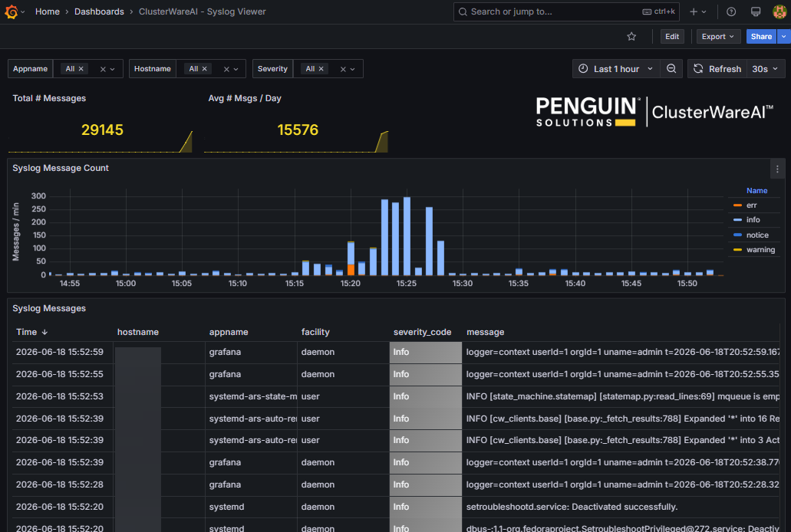Sort legend by Name header
This screenshot has width=791, height=532.
pos(756,191)
